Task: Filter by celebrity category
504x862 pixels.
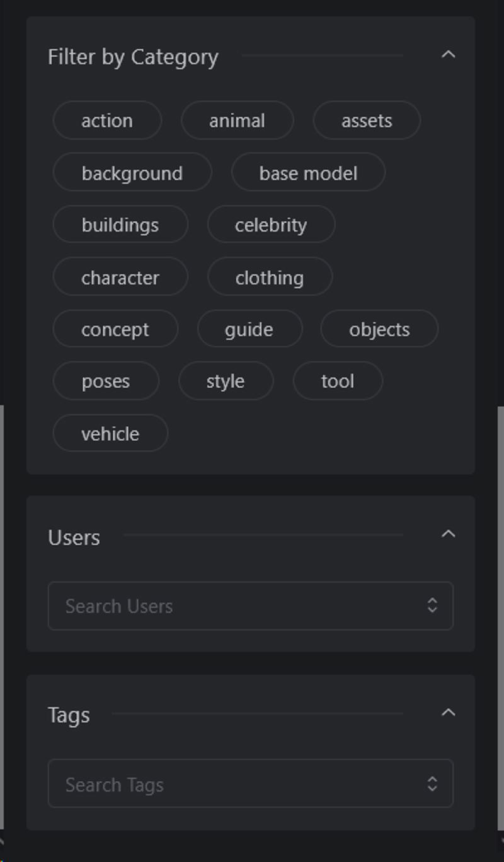Action: pos(271,225)
